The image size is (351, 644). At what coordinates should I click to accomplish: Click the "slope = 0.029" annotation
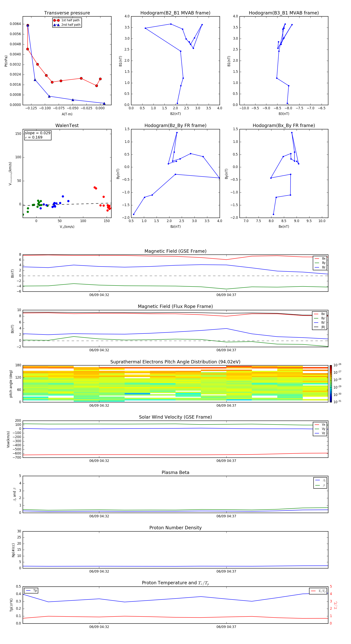point(37,133)
